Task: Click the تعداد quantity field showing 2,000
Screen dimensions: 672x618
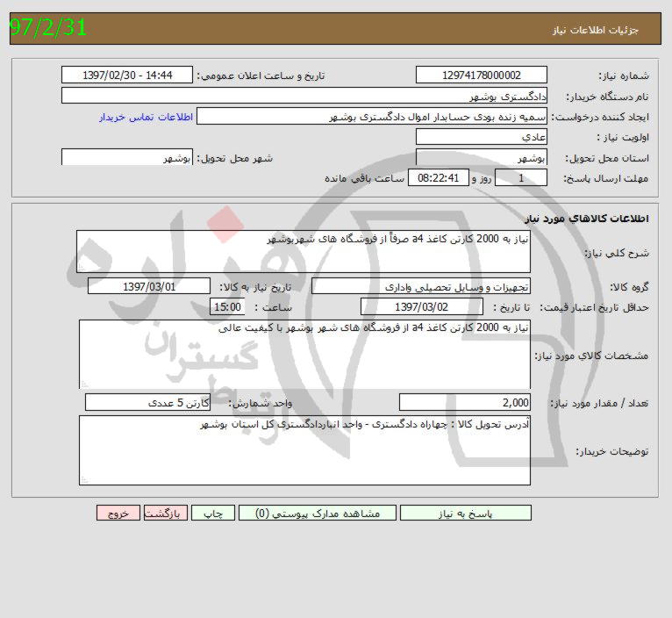Action: (465, 403)
